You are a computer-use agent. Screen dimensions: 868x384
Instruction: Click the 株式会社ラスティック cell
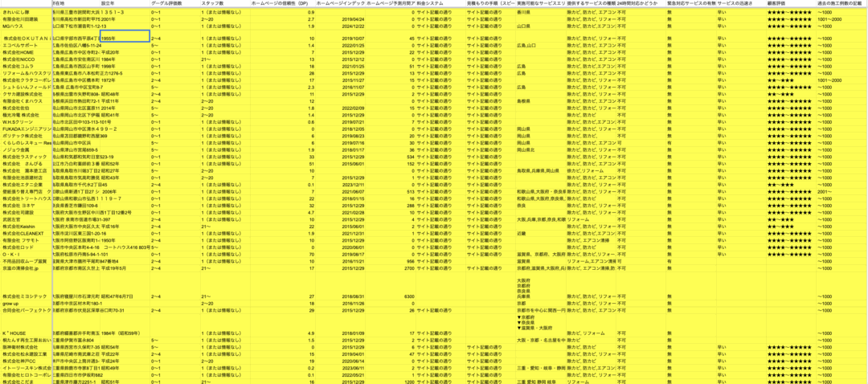(26, 157)
